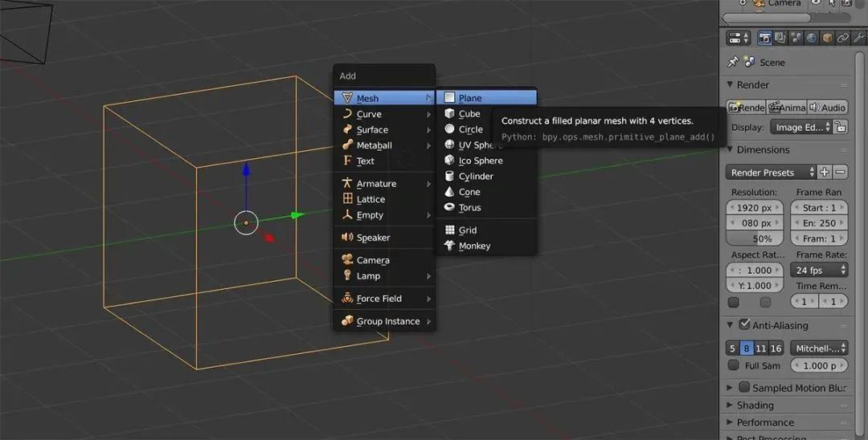
Task: Add a Monkey mesh
Action: click(x=486, y=246)
